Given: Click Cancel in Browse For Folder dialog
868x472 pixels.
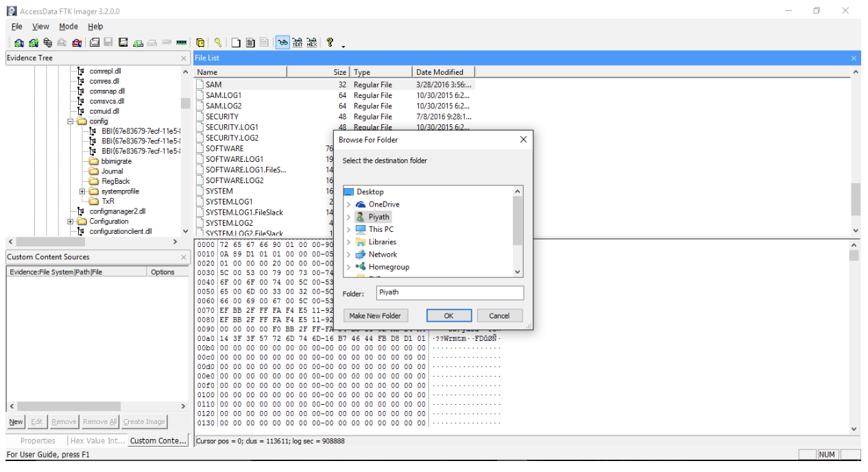Looking at the screenshot, I should click(499, 316).
